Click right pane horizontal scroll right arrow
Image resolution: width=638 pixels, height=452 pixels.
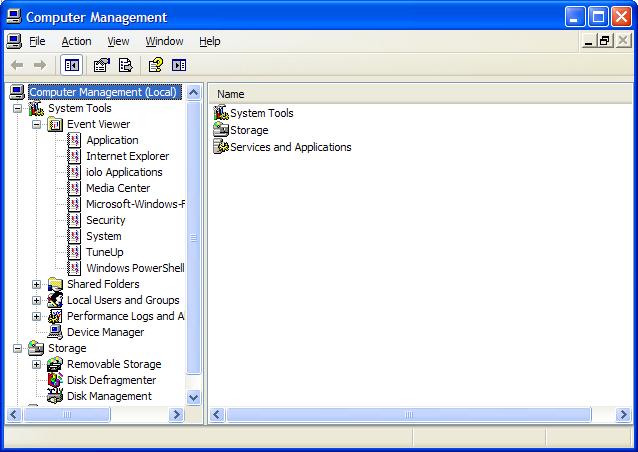click(623, 415)
